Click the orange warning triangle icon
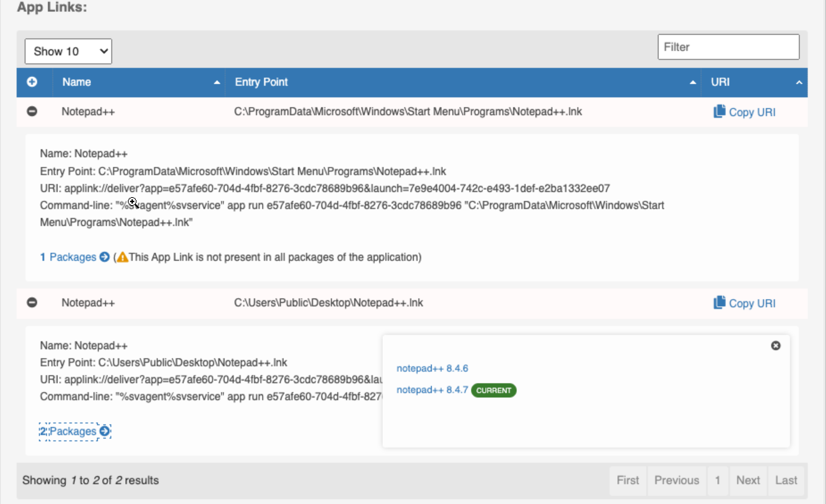826x504 pixels. (123, 257)
